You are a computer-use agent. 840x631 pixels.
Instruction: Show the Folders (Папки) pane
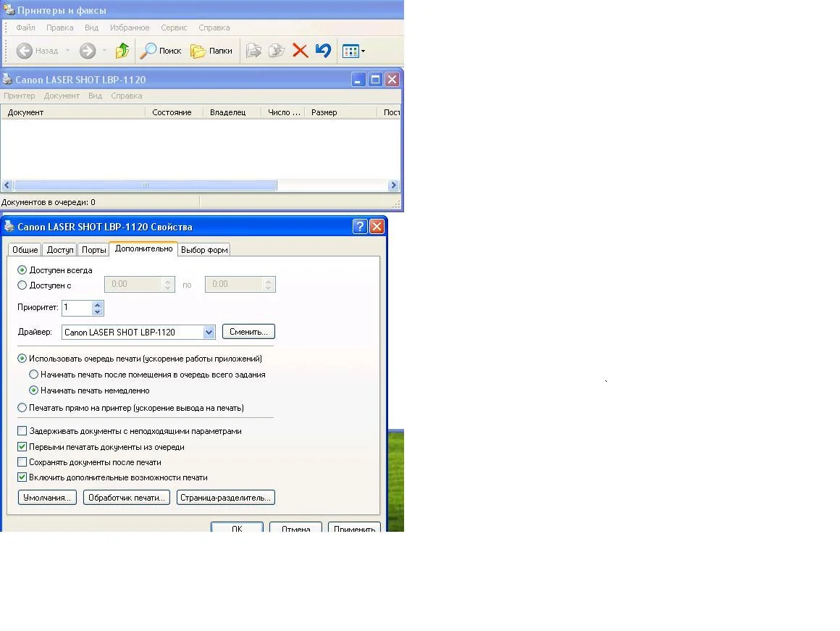coord(211,51)
